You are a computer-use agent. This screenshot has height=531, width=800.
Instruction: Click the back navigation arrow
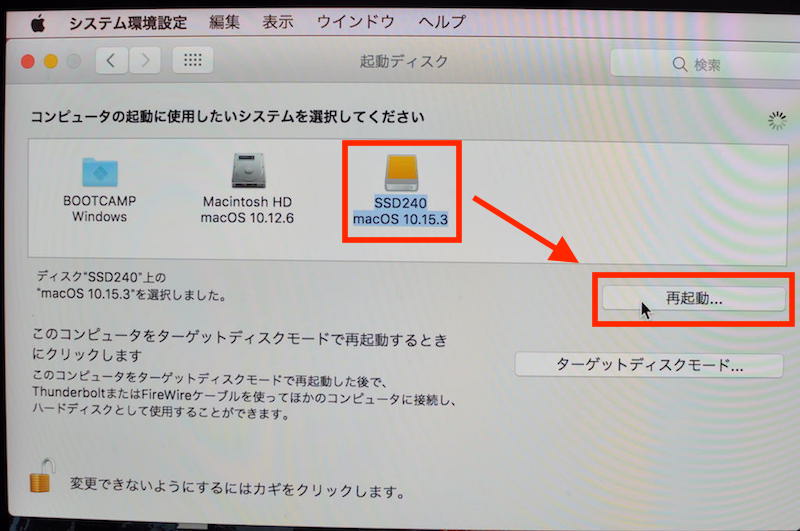[111, 61]
